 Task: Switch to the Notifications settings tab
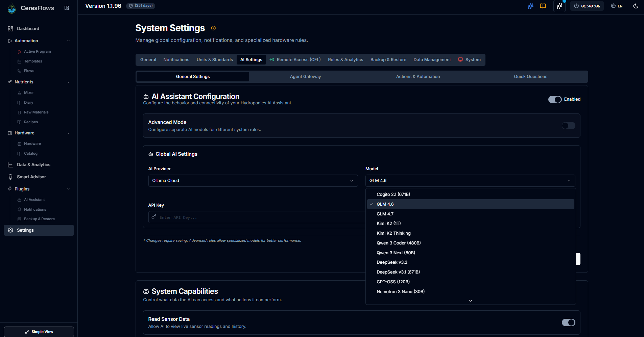[176, 60]
